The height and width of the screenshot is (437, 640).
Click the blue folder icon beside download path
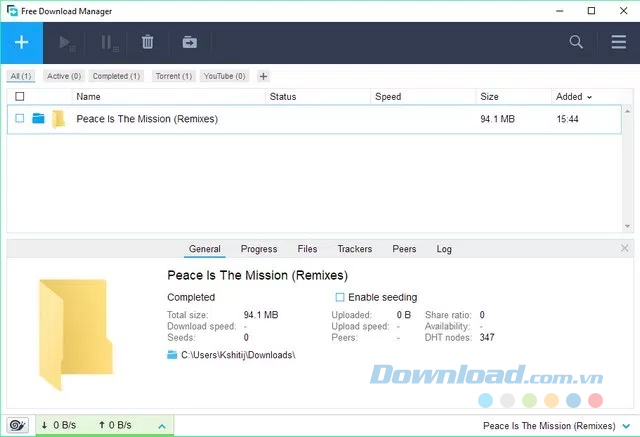pyautogui.click(x=172, y=355)
